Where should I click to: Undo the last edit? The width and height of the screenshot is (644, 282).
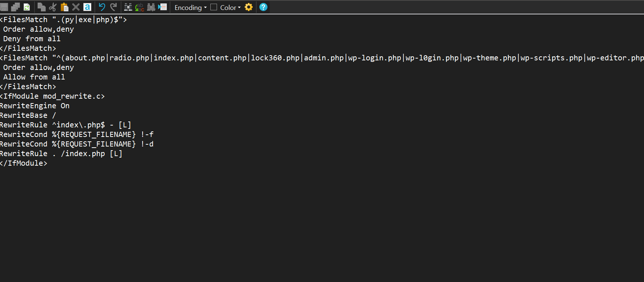click(x=102, y=7)
